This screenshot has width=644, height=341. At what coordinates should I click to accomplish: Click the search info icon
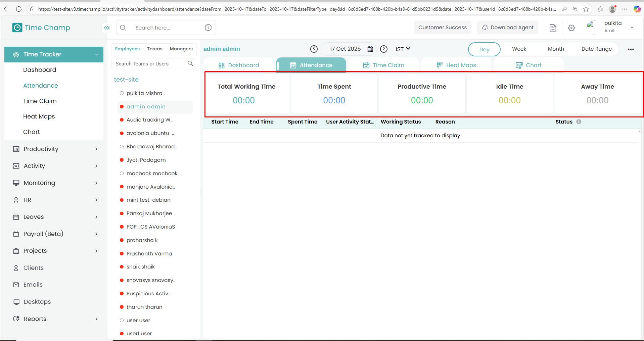208,28
